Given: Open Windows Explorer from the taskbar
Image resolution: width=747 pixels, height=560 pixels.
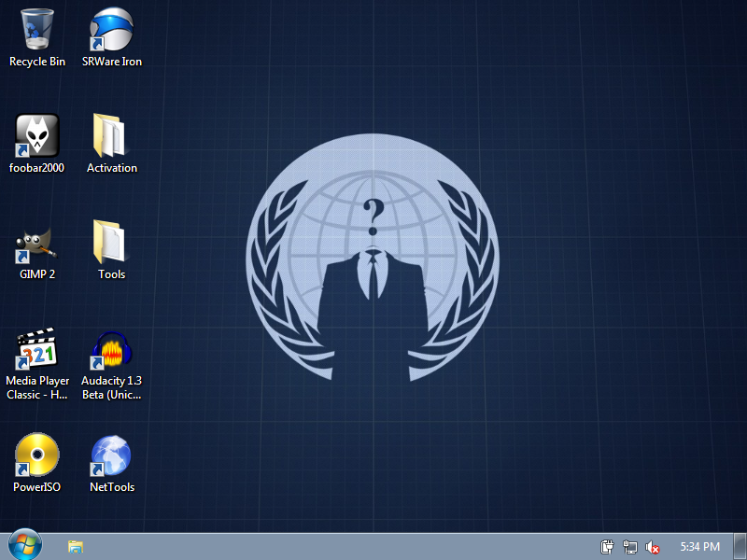Looking at the screenshot, I should pyautogui.click(x=76, y=547).
